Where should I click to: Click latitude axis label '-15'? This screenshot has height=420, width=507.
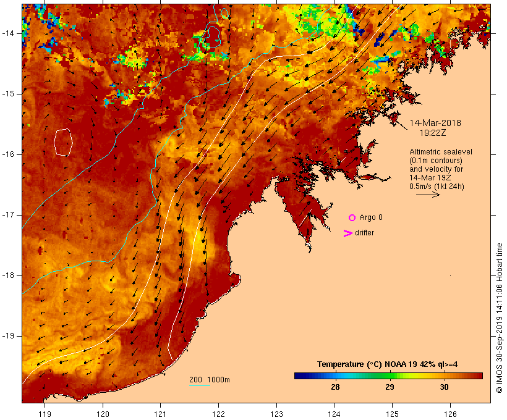[8, 94]
